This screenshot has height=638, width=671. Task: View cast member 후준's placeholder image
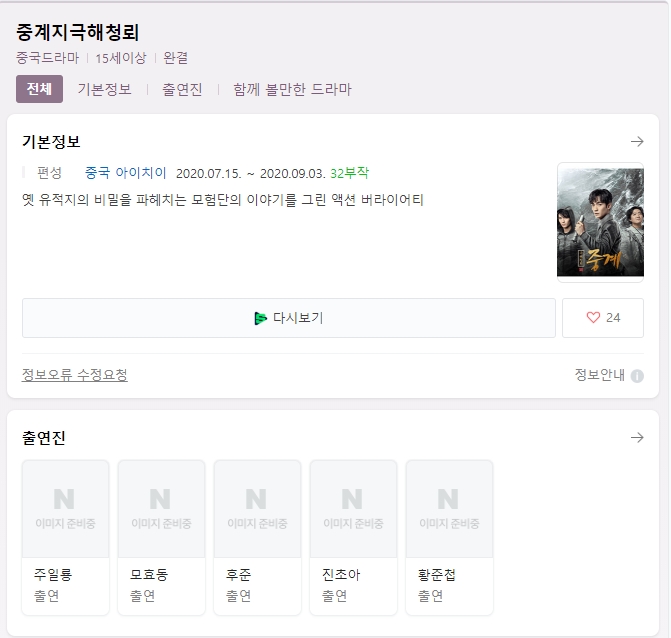tap(257, 509)
